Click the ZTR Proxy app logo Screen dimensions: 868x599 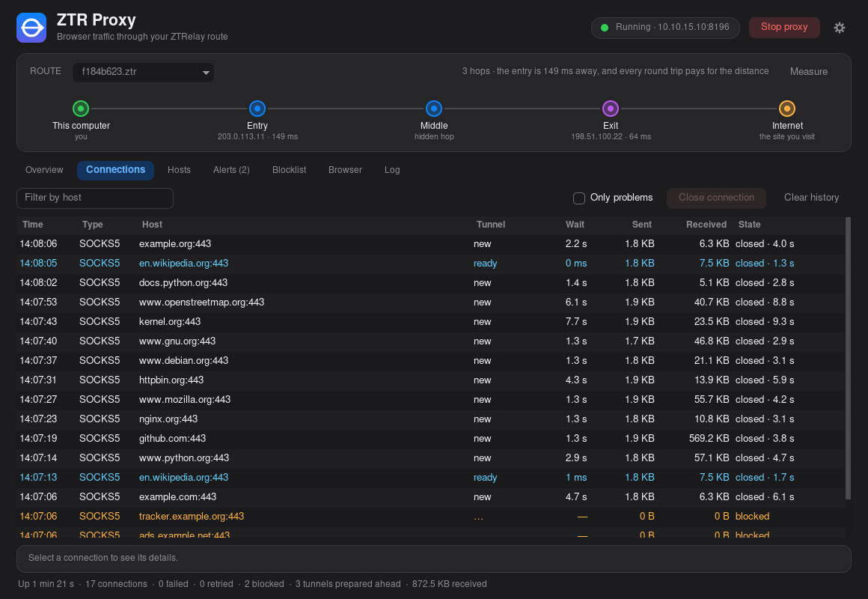tap(31, 28)
